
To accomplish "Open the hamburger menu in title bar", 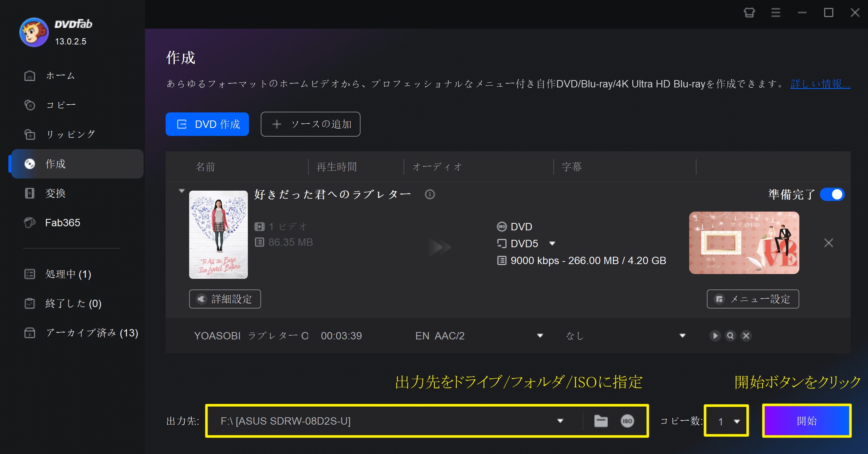I will [775, 13].
